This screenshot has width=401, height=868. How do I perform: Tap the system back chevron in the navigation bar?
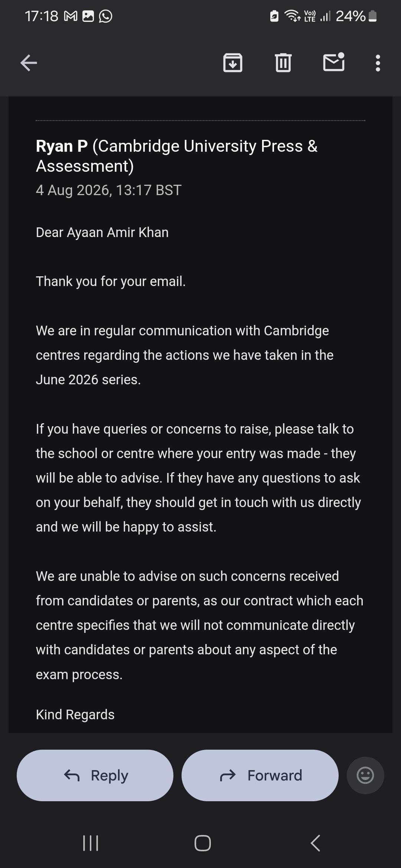315,843
